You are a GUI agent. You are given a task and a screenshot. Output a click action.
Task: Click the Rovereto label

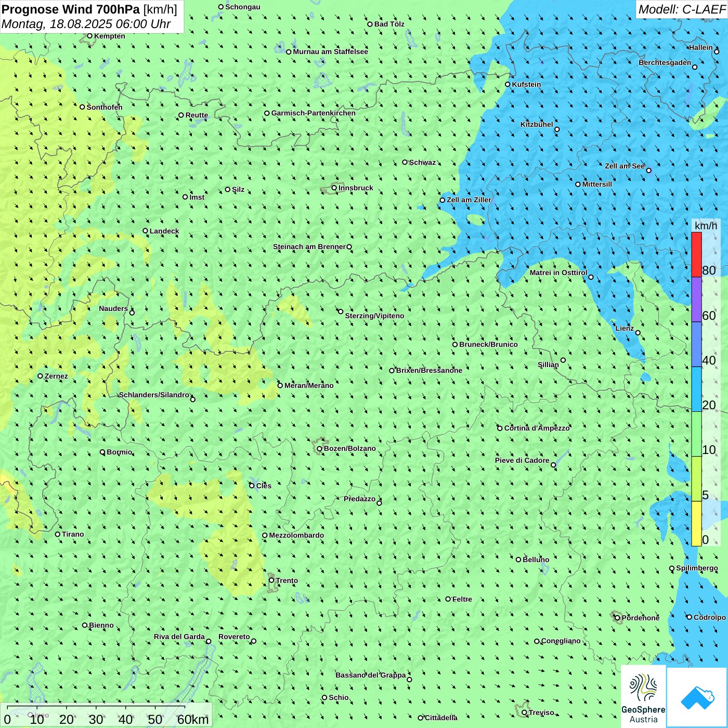coord(234,636)
